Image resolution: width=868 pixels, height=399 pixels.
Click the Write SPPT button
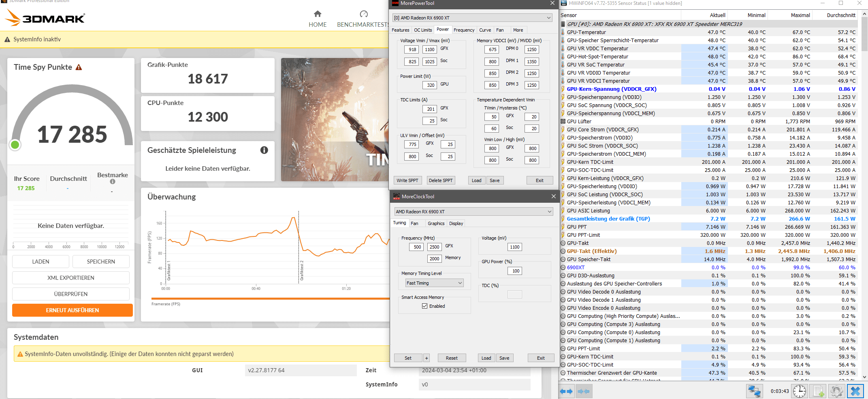407,180
